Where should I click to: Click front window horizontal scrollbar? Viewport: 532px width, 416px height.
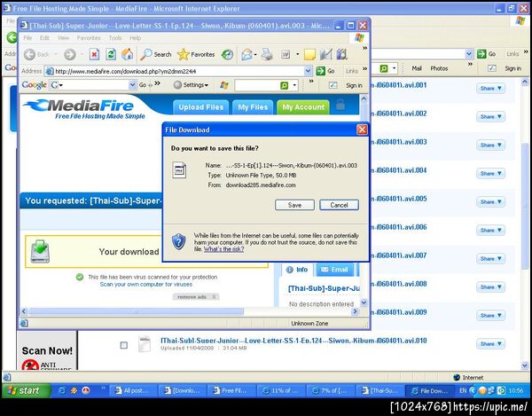[136, 311]
